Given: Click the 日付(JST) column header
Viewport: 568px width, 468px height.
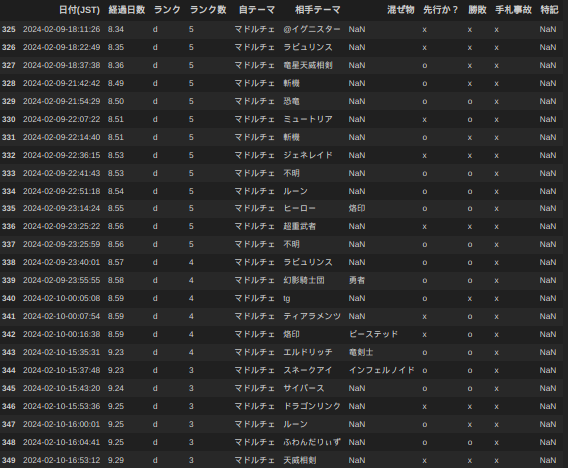Looking at the screenshot, I should 79,10.
